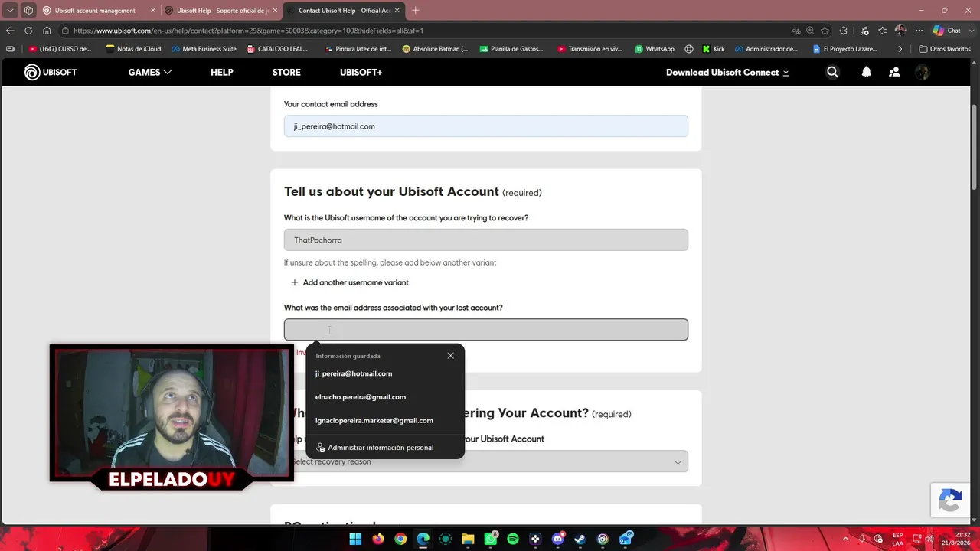The height and width of the screenshot is (551, 980).
Task: Open the tab actions menu at top left
Action: [10, 11]
